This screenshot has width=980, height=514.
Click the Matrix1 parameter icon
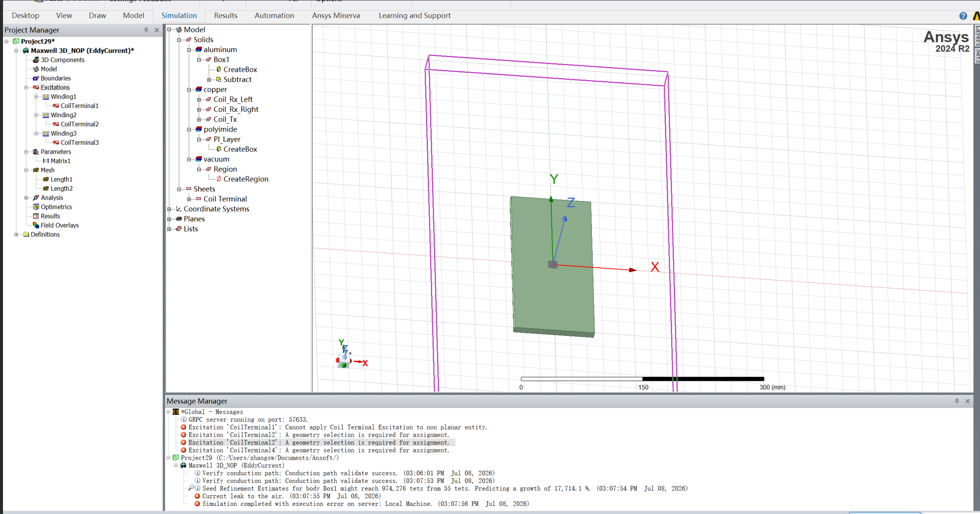(x=46, y=161)
